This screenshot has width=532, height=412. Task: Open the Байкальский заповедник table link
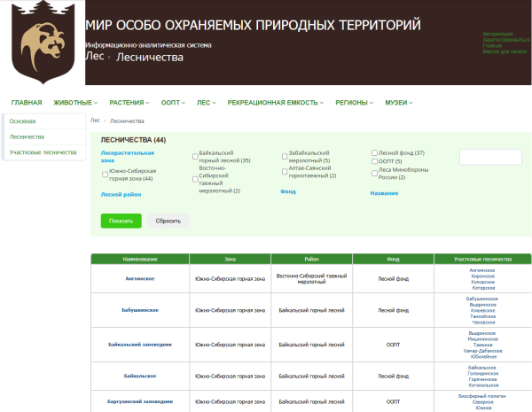click(139, 343)
